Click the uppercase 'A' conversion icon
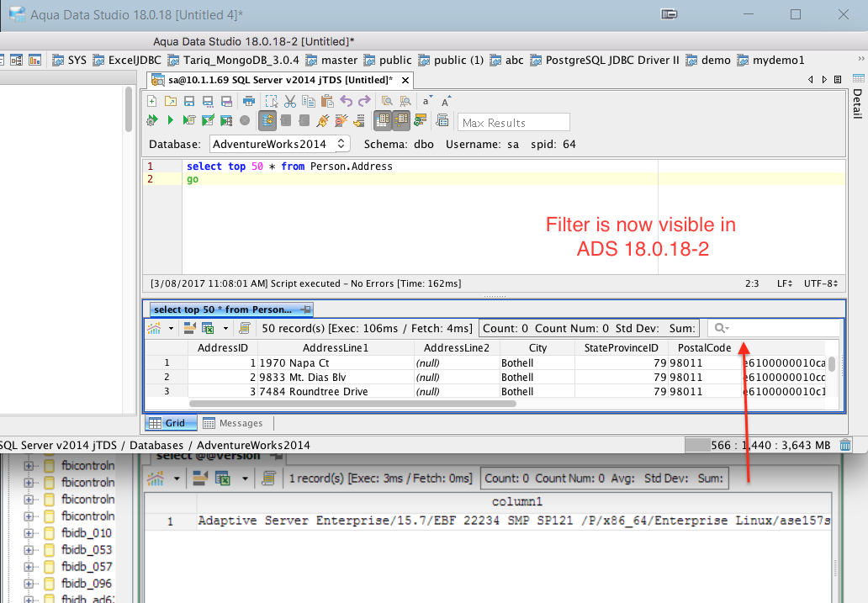The image size is (868, 603). [446, 101]
